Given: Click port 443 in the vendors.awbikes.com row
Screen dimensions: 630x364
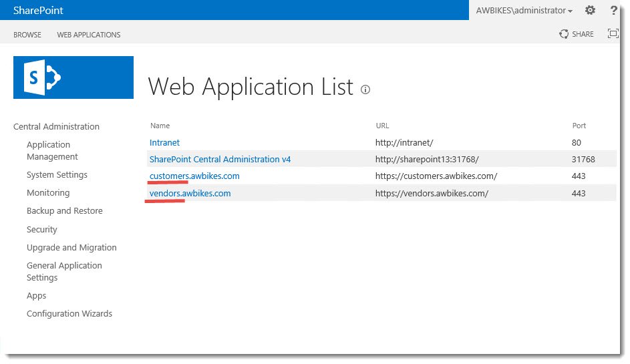Looking at the screenshot, I should click(579, 193).
